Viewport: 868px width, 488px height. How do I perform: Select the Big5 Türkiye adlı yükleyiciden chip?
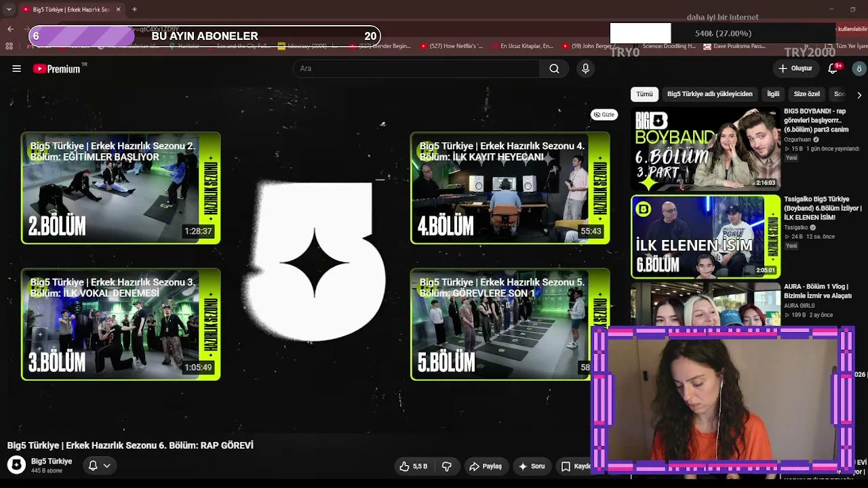pyautogui.click(x=709, y=94)
